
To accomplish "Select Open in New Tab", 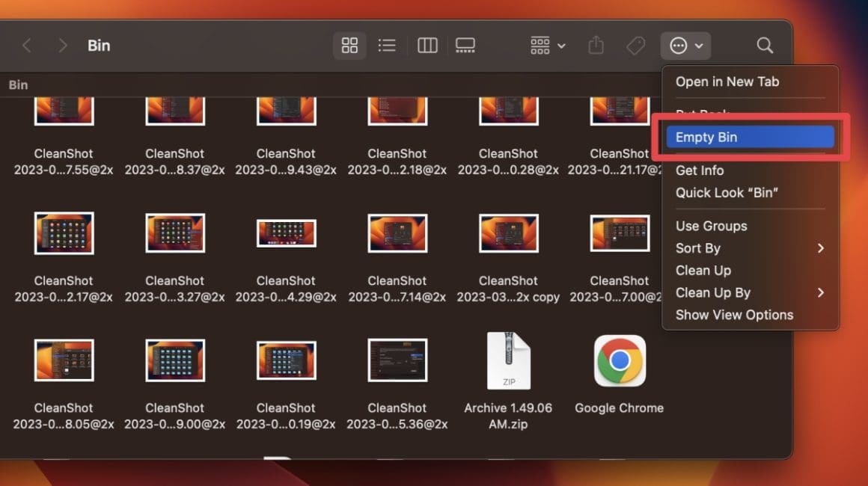I will click(727, 81).
